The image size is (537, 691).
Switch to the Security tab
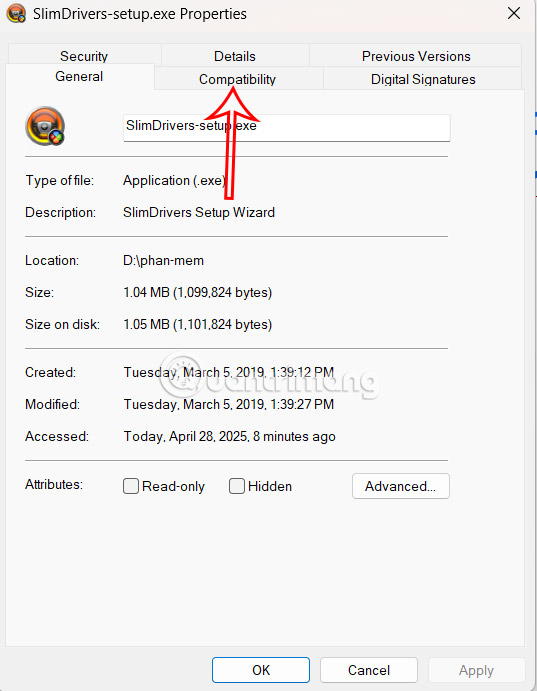pyautogui.click(x=84, y=56)
